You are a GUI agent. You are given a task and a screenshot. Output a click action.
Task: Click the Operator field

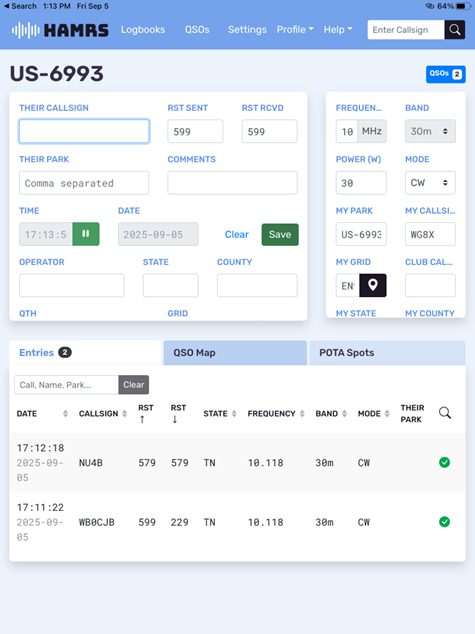(72, 285)
